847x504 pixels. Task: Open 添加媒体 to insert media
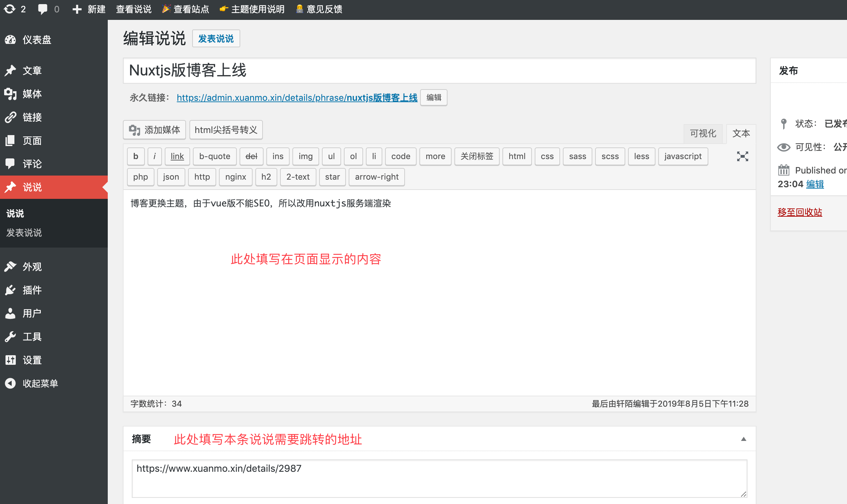(154, 130)
